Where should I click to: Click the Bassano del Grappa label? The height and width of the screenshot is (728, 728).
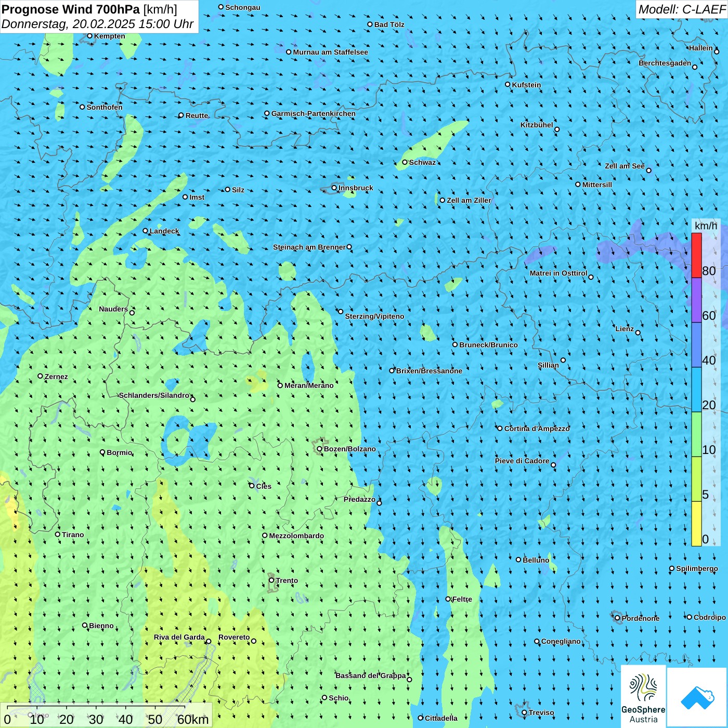(x=371, y=675)
